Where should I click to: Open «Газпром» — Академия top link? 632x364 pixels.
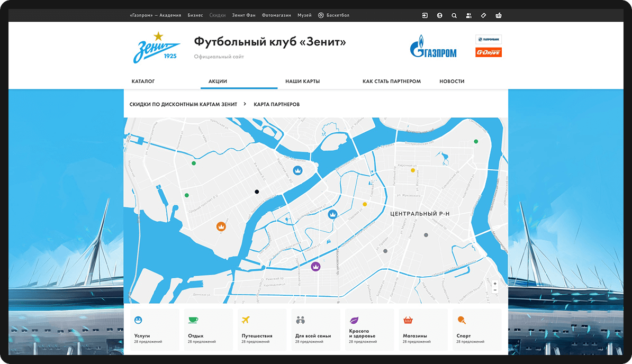coord(156,15)
